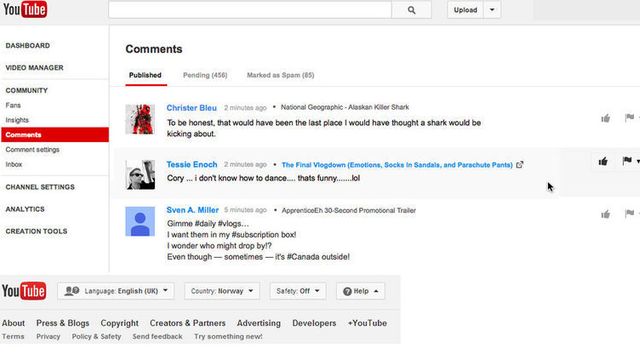Open Country: Norway dropdown

pyautogui.click(x=222, y=291)
